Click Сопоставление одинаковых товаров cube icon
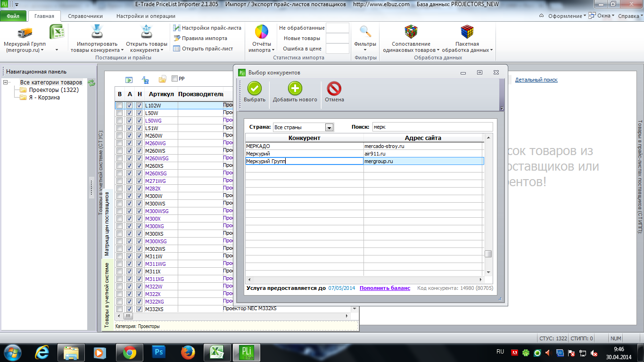644x362 pixels. [411, 32]
